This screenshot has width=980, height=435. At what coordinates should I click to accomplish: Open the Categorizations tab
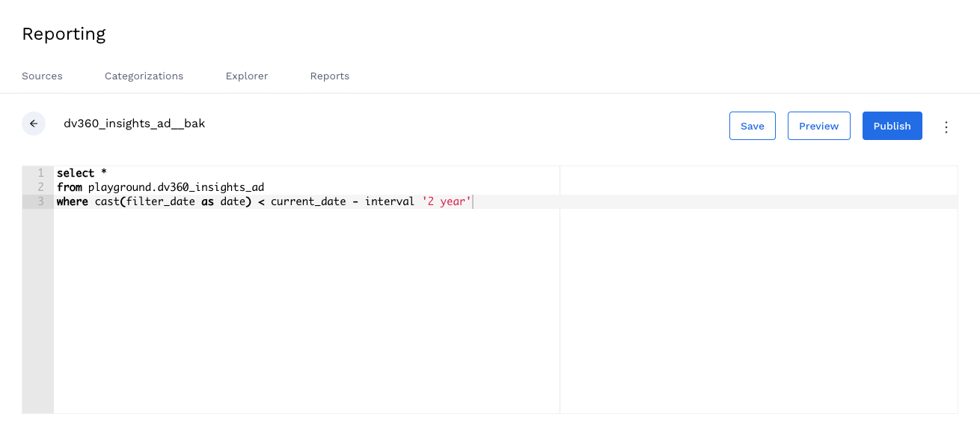pos(144,76)
